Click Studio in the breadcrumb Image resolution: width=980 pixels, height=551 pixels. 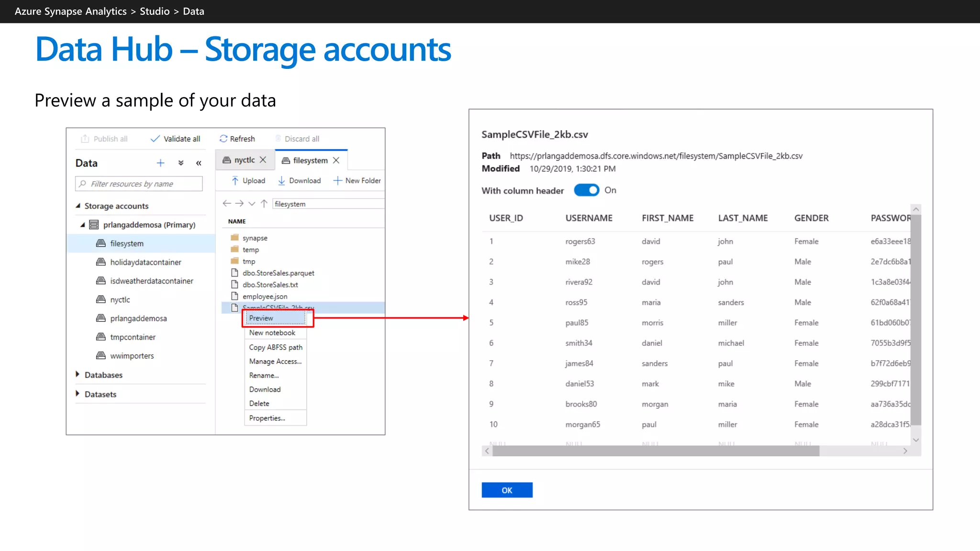(x=155, y=11)
